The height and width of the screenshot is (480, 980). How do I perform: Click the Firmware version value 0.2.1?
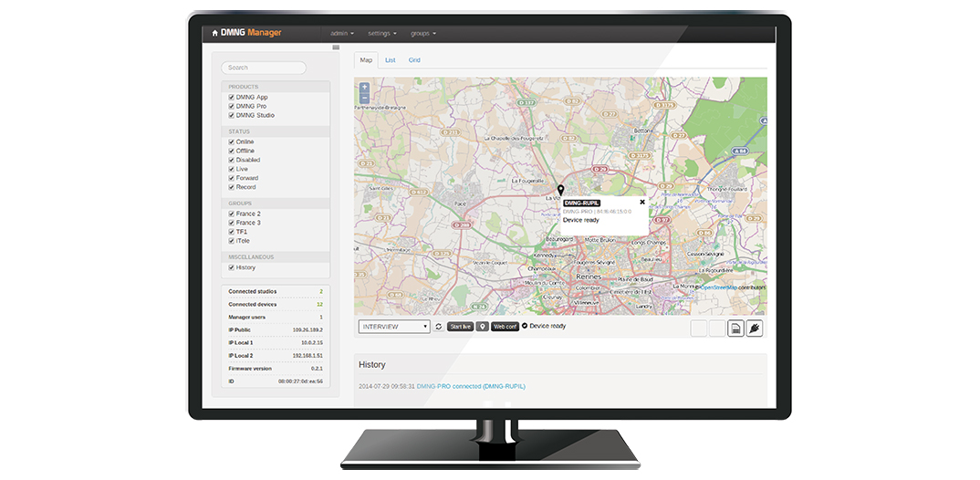pos(317,368)
